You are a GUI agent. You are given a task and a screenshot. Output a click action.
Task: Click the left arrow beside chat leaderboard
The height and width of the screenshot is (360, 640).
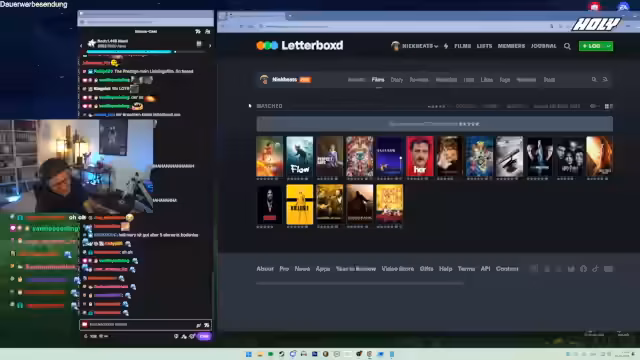[x=81, y=45]
